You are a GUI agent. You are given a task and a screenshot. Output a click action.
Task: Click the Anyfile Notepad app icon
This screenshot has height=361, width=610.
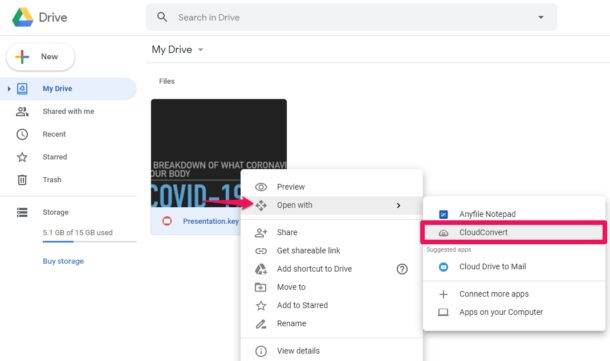click(x=443, y=214)
